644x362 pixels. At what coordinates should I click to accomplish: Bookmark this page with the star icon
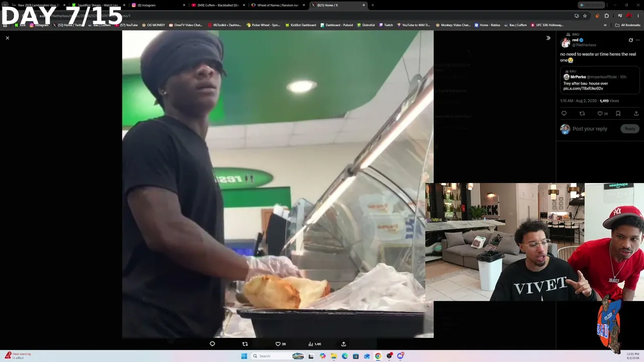pos(585,16)
